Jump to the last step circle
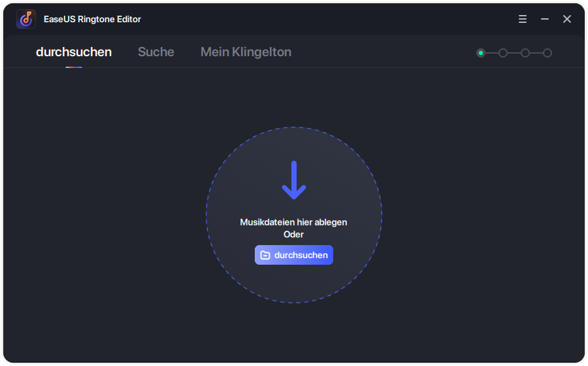Viewport: 588px width, 366px height. 547,53
